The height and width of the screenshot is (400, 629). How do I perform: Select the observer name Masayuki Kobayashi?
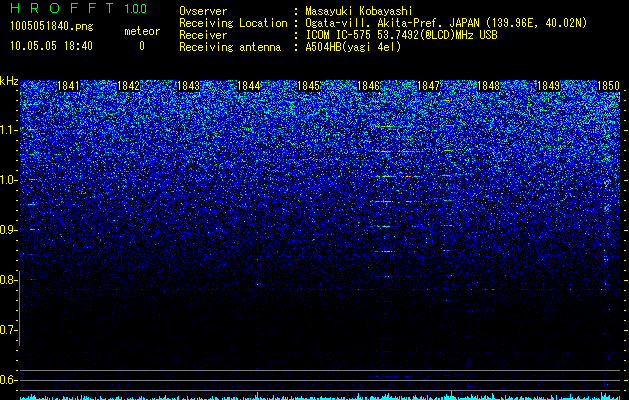(358, 11)
